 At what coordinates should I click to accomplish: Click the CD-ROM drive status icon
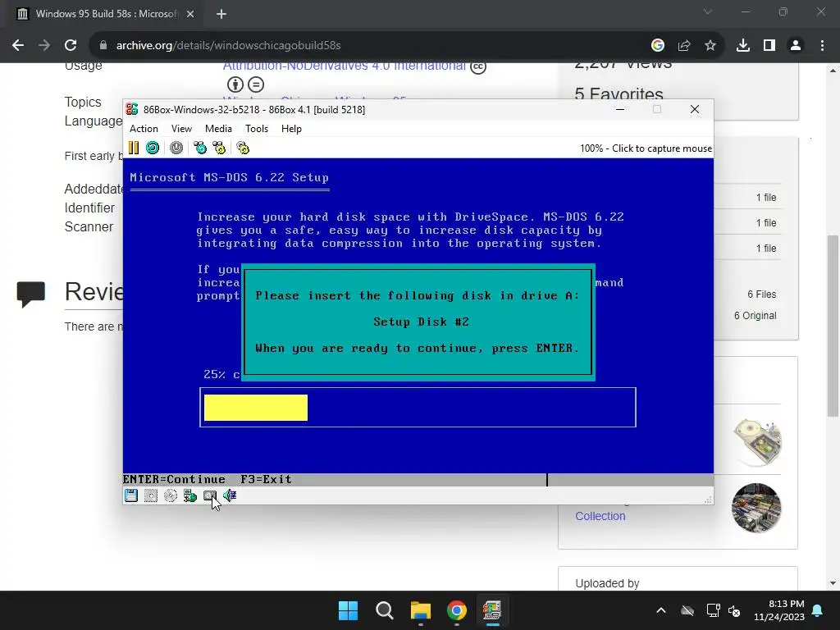pyautogui.click(x=171, y=495)
